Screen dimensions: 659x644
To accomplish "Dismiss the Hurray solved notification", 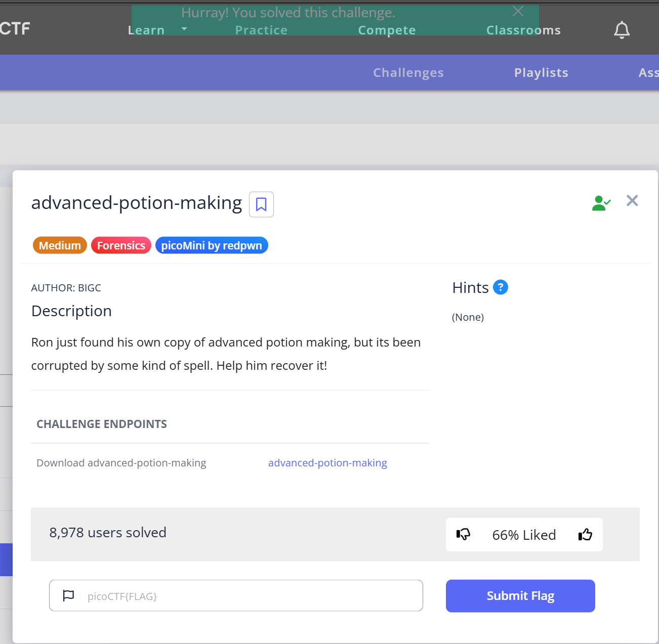I will (518, 11).
